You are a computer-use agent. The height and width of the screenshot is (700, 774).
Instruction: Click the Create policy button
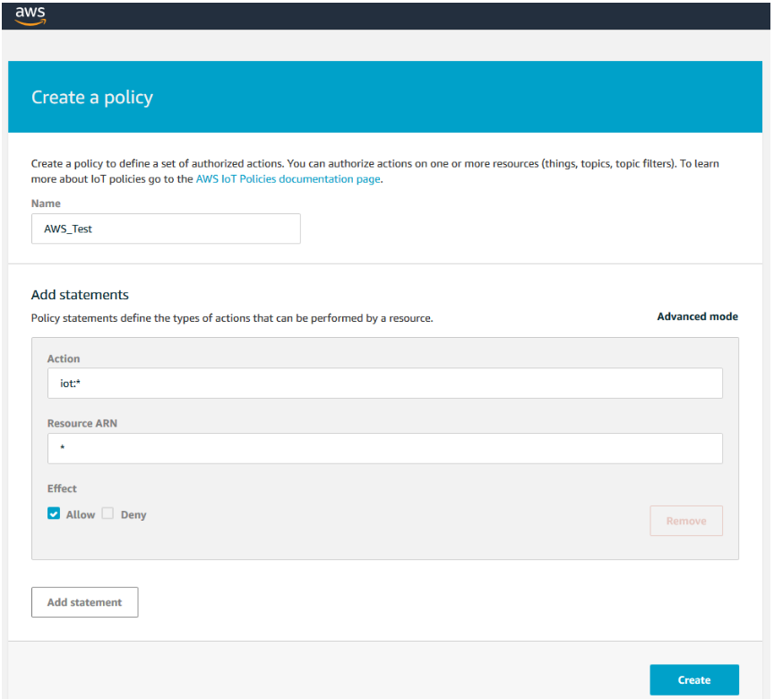694,679
